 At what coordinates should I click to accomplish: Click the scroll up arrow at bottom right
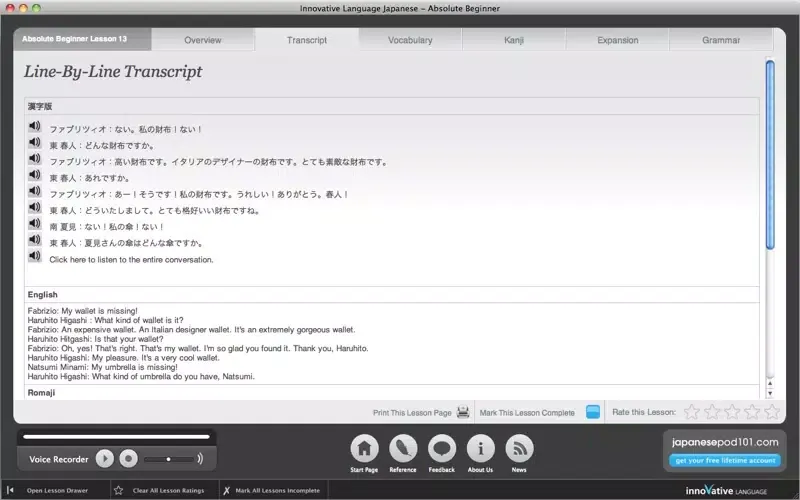(x=770, y=384)
